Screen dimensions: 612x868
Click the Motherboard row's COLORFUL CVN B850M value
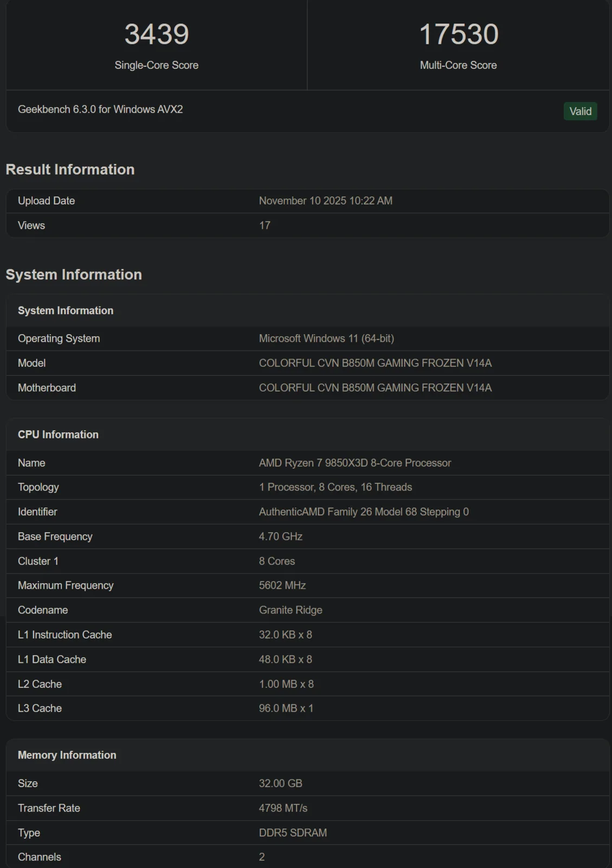click(375, 388)
